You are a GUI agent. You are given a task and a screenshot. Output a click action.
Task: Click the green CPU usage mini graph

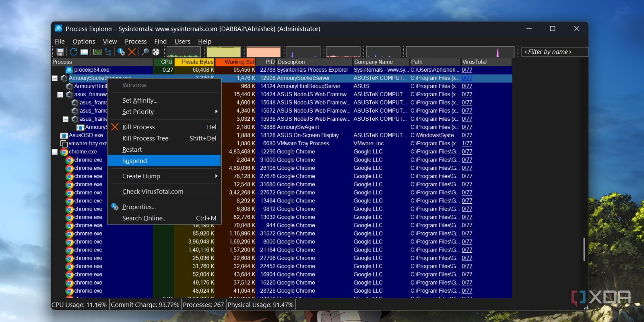pyautogui.click(x=184, y=52)
